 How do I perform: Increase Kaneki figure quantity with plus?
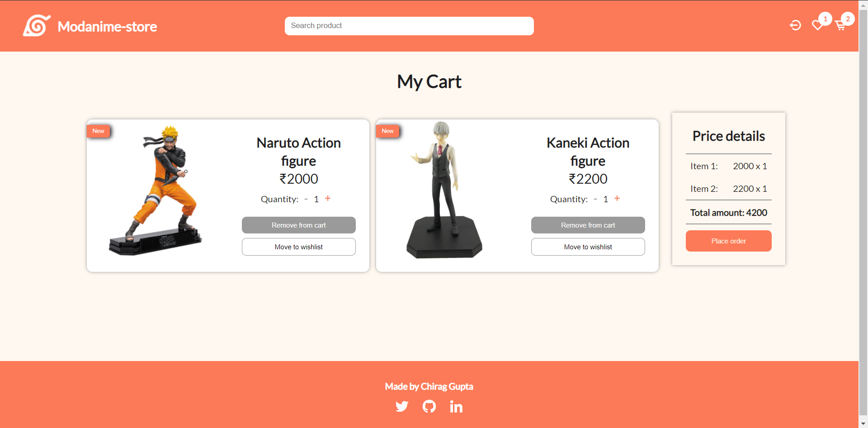tap(617, 199)
